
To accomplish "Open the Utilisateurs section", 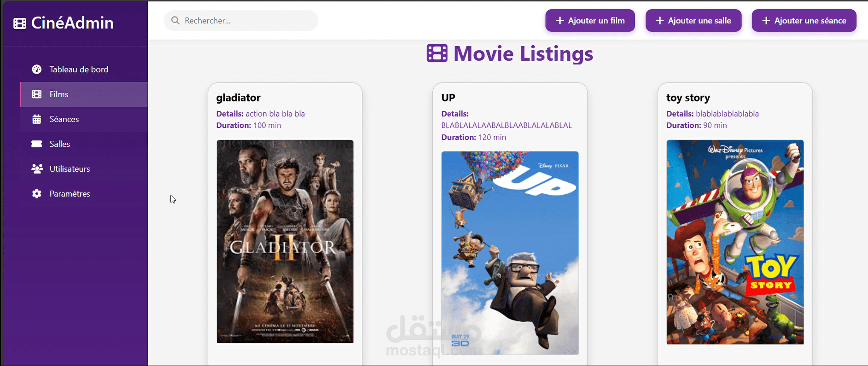I will coord(84,169).
